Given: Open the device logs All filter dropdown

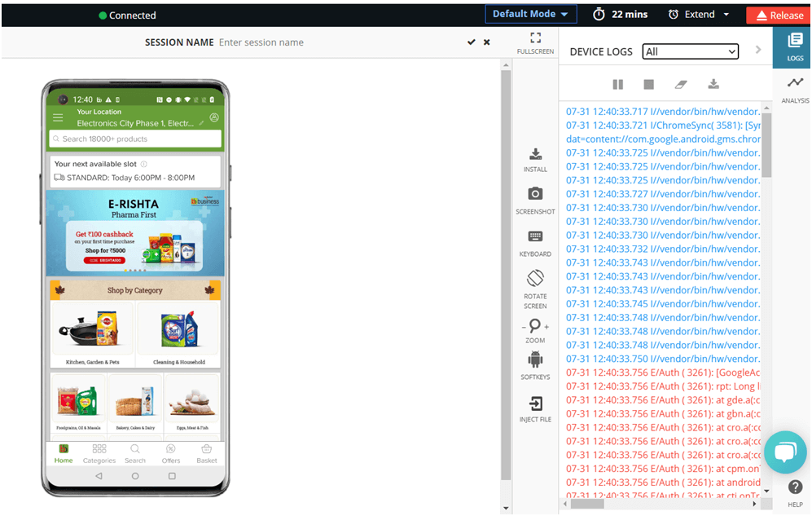Looking at the screenshot, I should (691, 51).
